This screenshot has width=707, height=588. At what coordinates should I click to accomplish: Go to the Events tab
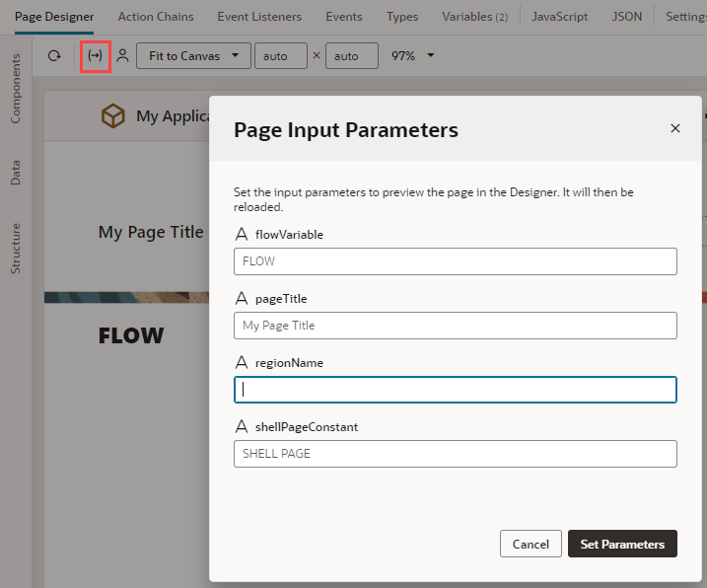[x=344, y=17]
